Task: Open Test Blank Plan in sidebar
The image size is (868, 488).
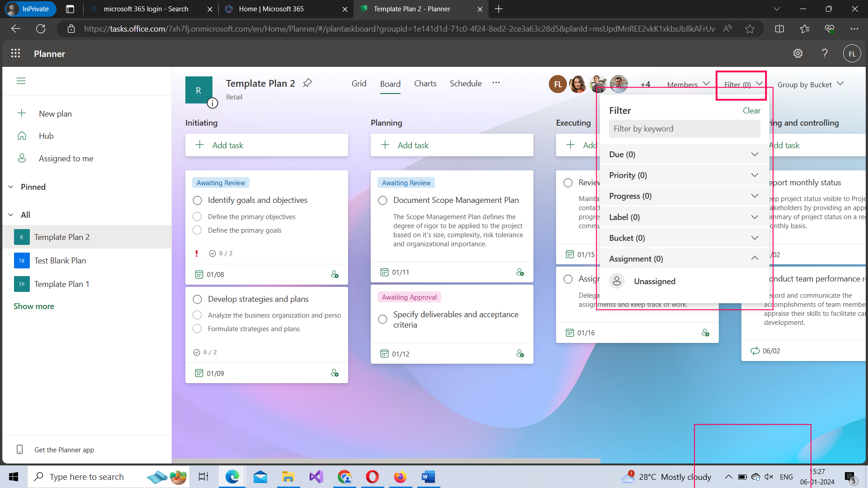Action: pyautogui.click(x=87, y=261)
